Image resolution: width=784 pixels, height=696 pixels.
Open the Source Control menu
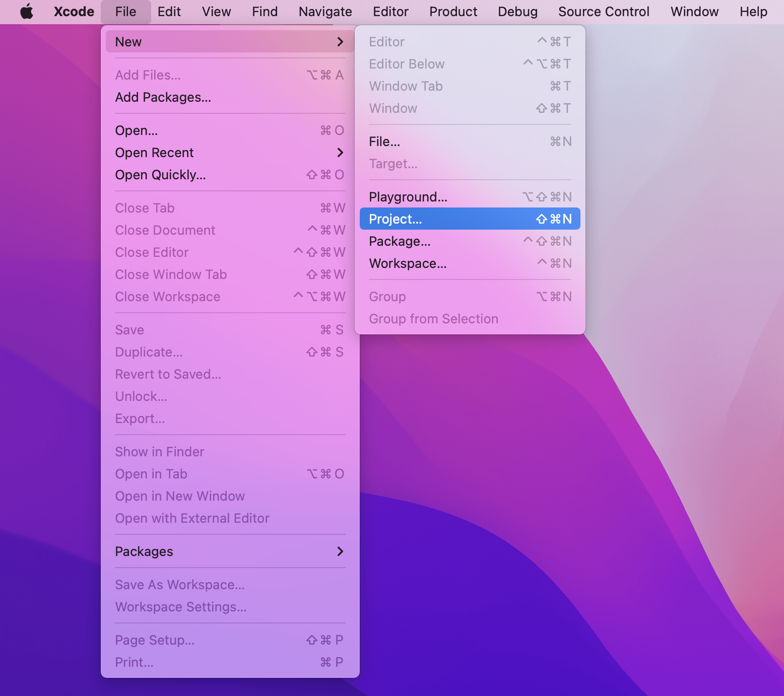(604, 12)
